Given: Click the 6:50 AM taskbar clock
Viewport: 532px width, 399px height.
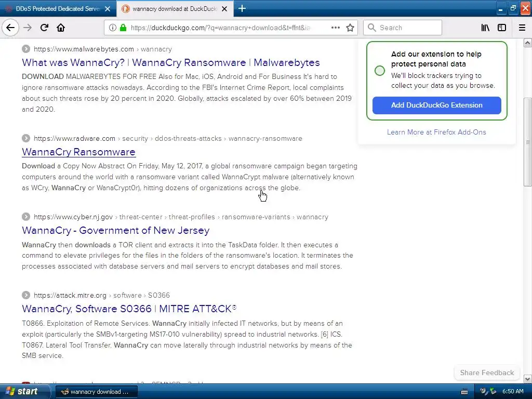Looking at the screenshot, I should coord(513,391).
